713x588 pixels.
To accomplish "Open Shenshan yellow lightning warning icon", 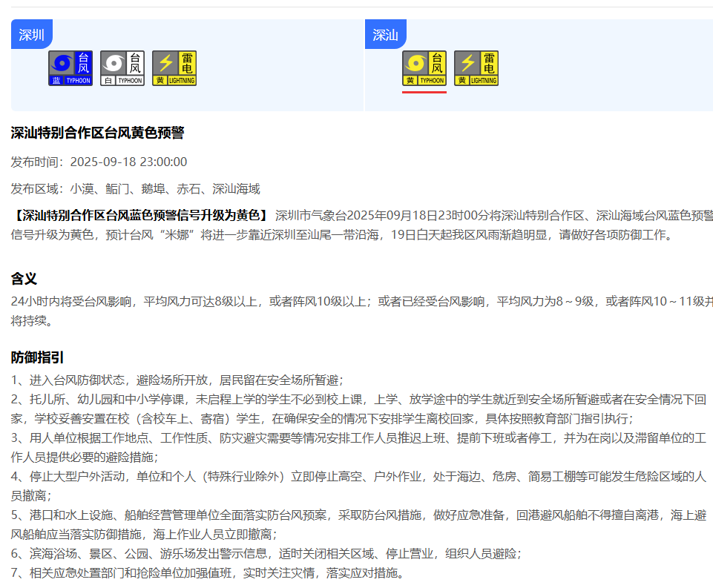I will [476, 68].
